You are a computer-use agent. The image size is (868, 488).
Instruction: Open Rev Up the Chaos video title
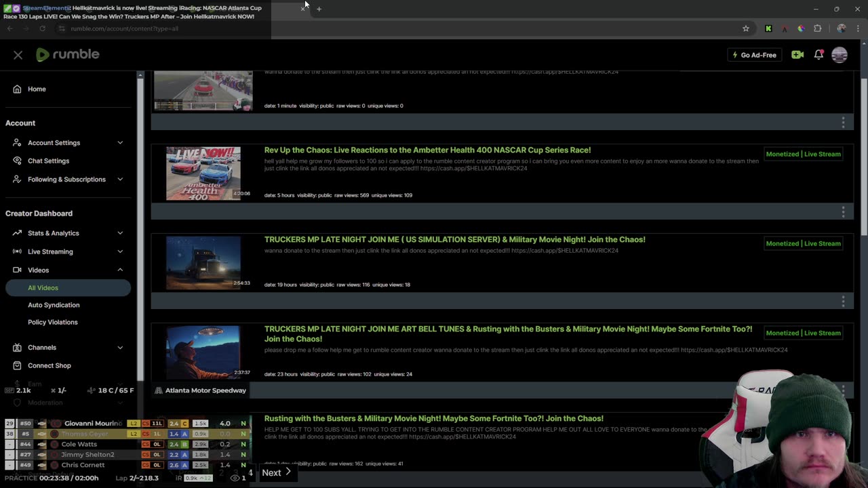coord(427,150)
